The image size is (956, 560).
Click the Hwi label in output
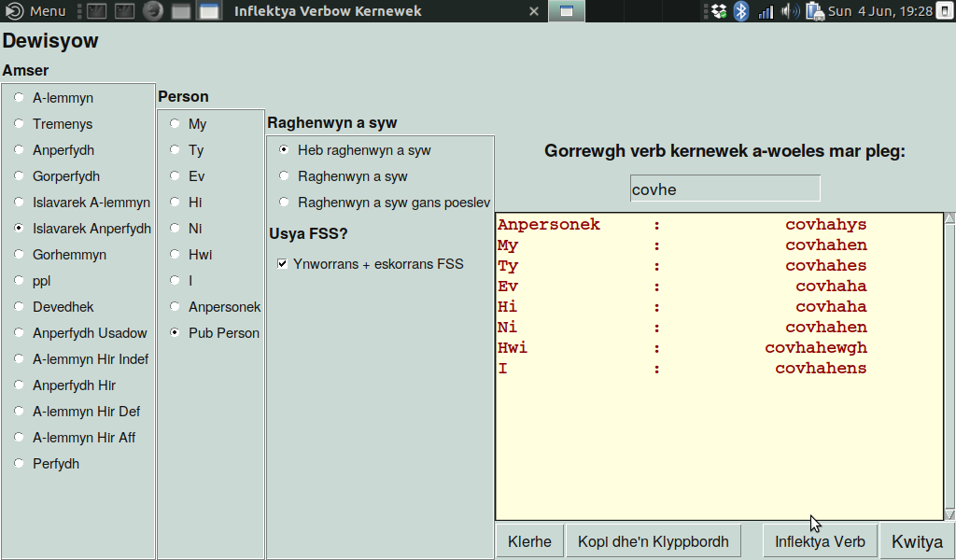[513, 348]
